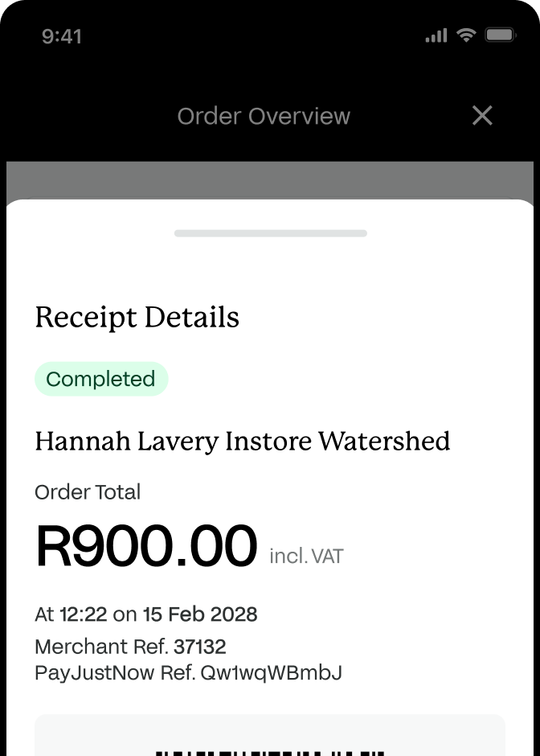The image size is (540, 756).
Task: Select Merchant Ref number 37132
Action: pos(200,647)
